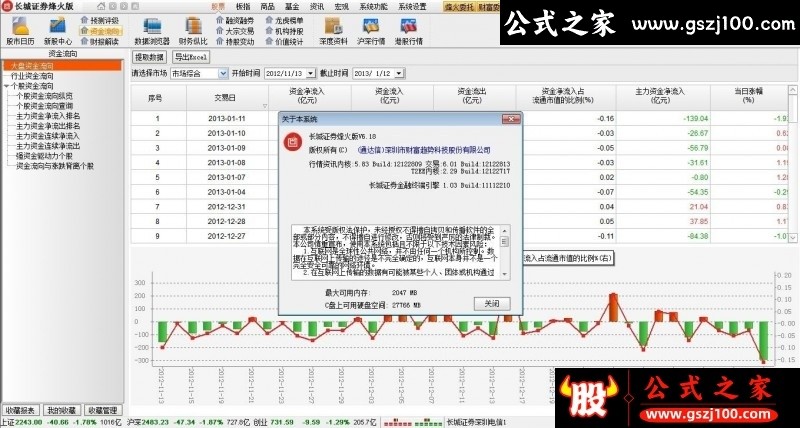Select 行业资金流向 in the tree
Image resolution: width=800 pixels, height=428 pixels.
tap(32, 76)
